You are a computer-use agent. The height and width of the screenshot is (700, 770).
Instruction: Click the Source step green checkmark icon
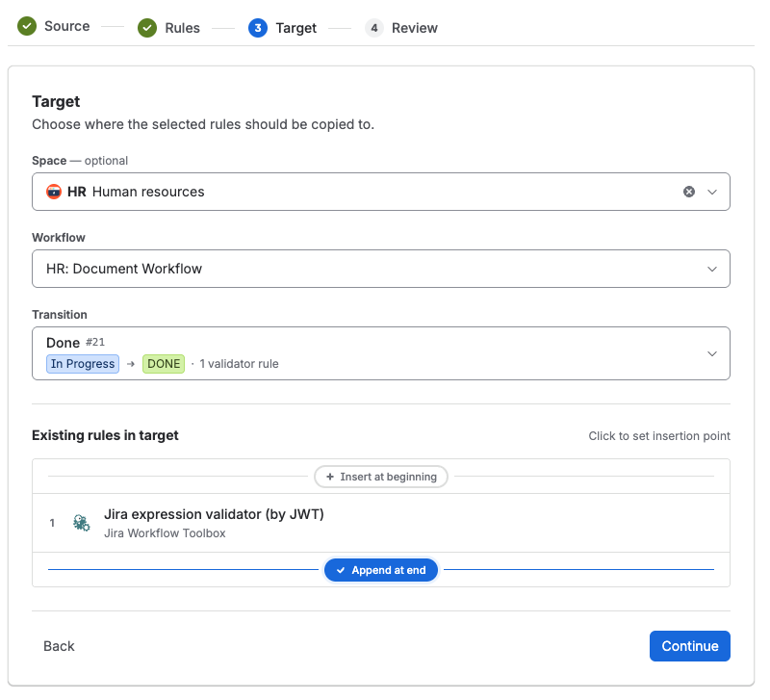27,26
